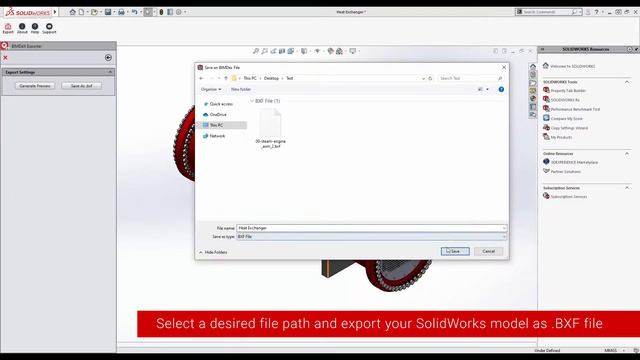
Task: Open the view options dropdown in dialog
Action: pos(487,89)
